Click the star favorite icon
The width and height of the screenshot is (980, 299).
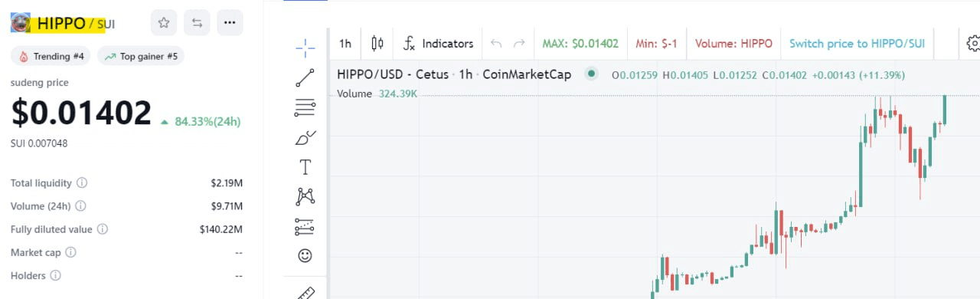click(x=164, y=23)
